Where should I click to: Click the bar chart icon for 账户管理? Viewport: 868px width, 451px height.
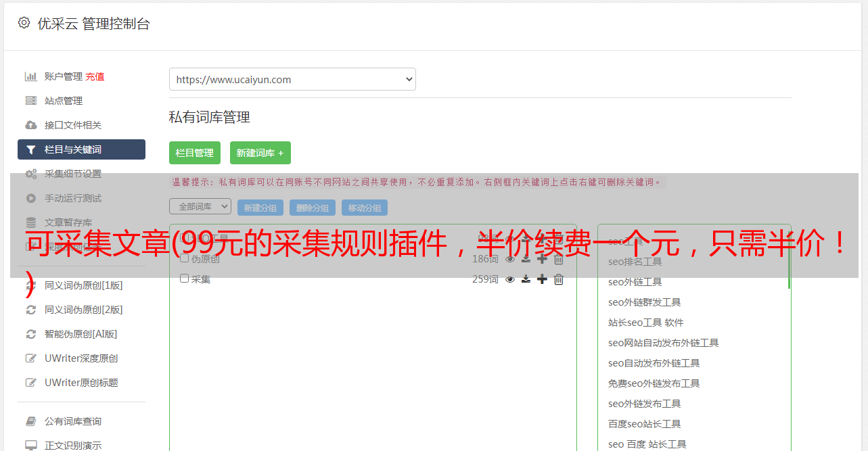pyautogui.click(x=30, y=76)
